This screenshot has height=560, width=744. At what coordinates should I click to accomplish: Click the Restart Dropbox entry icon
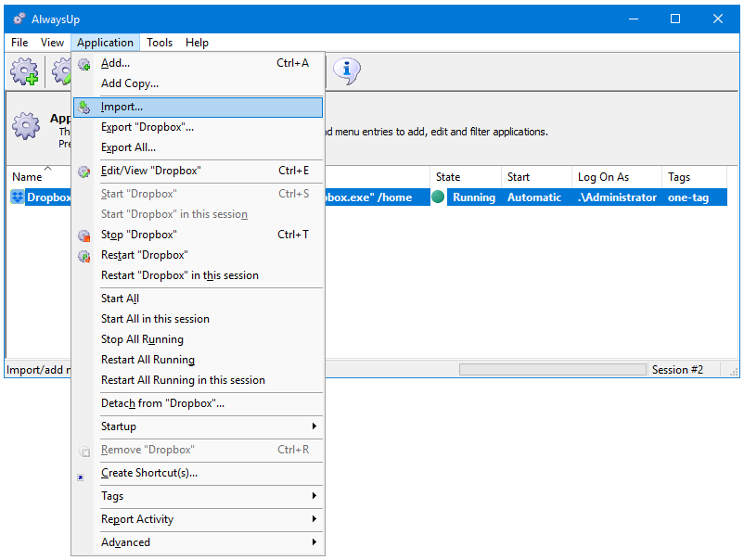[84, 256]
